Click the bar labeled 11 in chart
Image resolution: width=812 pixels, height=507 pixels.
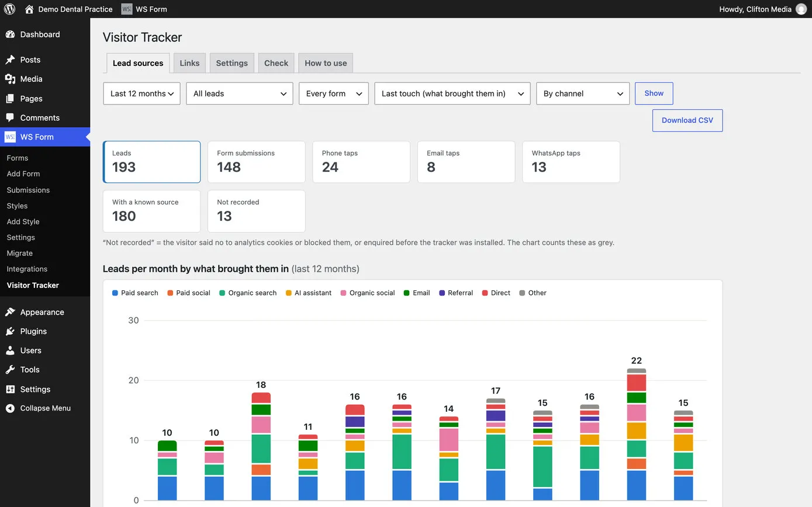click(308, 467)
